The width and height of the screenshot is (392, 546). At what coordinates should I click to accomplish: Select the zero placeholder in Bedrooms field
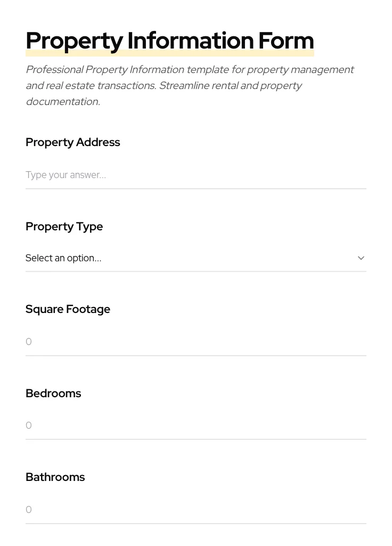point(29,425)
